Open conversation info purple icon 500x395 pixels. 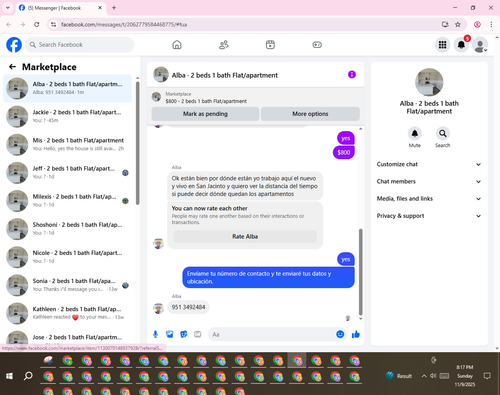point(352,75)
